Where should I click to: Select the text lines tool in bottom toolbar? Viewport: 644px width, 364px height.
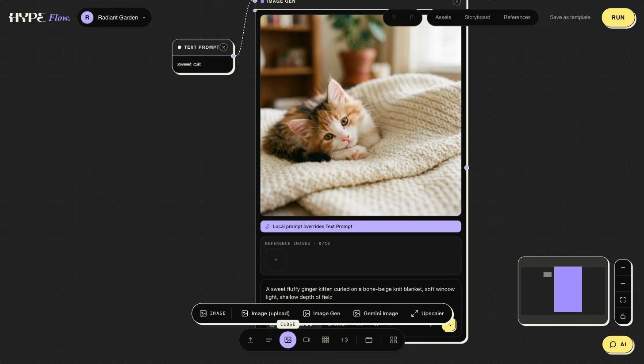[x=269, y=340]
